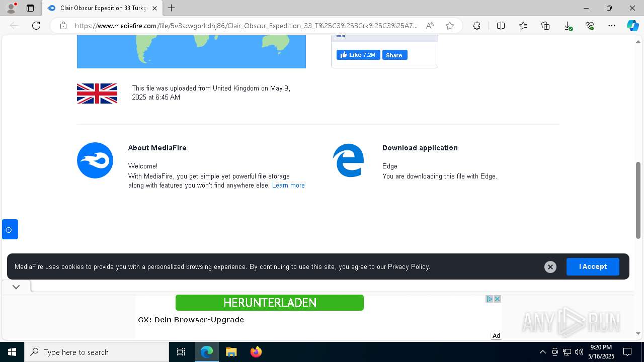Click the page vertical scrollbar thumb
The width and height of the screenshot is (644, 362).
tap(638, 200)
